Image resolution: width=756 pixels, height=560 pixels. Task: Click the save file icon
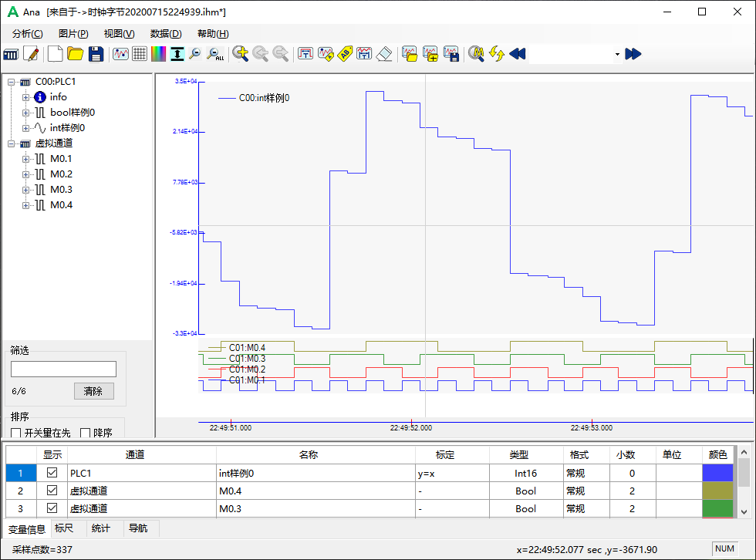pyautogui.click(x=96, y=54)
